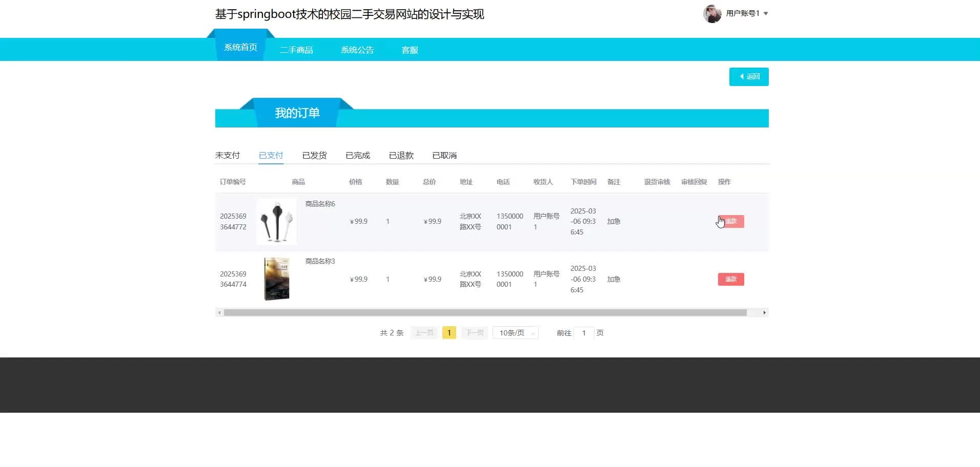Screen dimensions: 980x467
Task: Open the 商品名称3 book thumbnail
Action: click(277, 279)
